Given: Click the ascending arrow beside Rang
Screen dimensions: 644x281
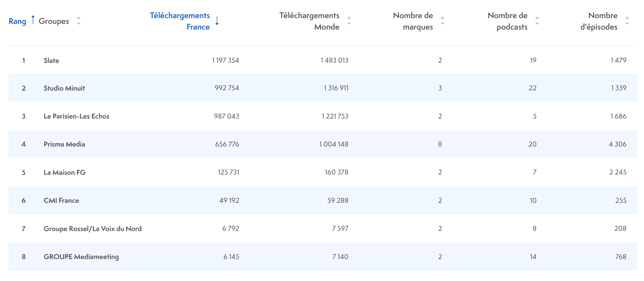Looking at the screenshot, I should (33, 20).
